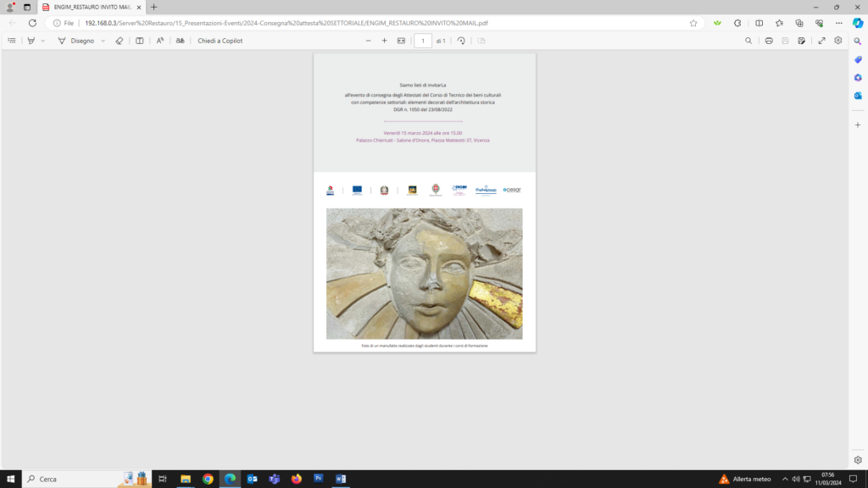Toggle the Disegno drawing tool
868x488 pixels.
tap(76, 41)
